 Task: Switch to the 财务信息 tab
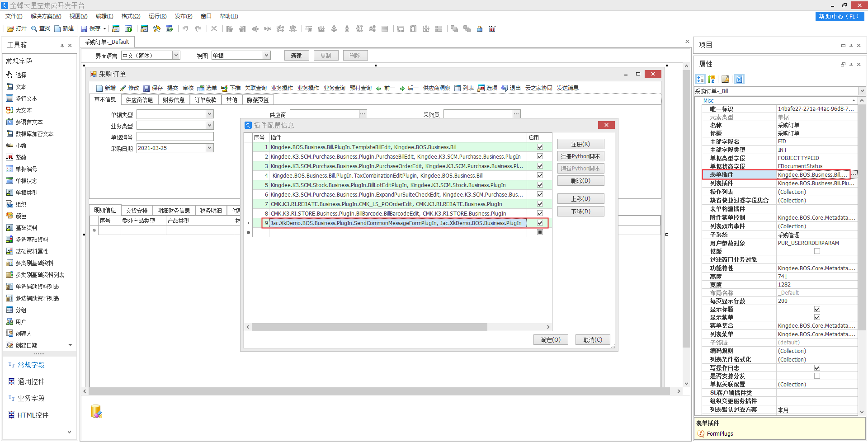pos(174,100)
